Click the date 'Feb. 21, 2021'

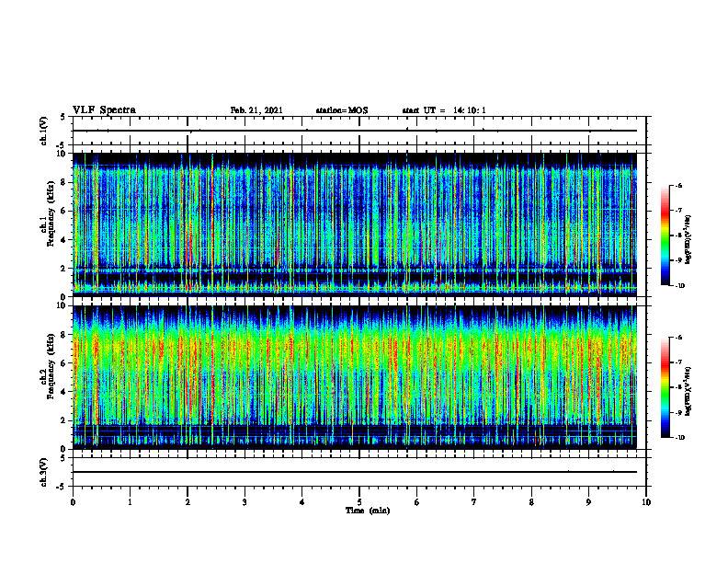pos(256,110)
